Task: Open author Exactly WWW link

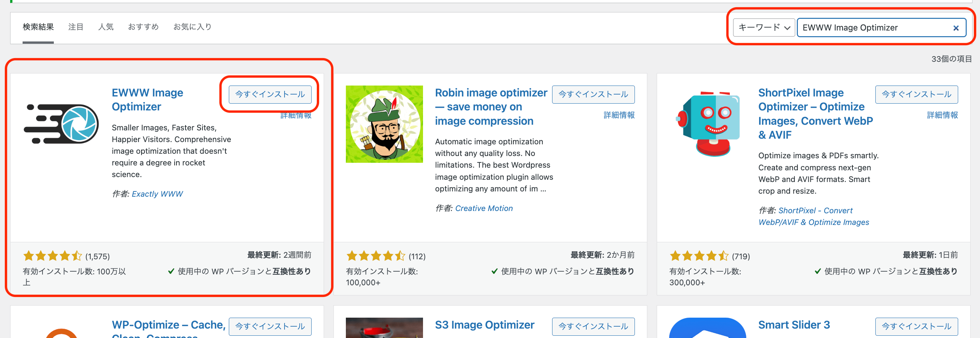Action: click(x=157, y=194)
